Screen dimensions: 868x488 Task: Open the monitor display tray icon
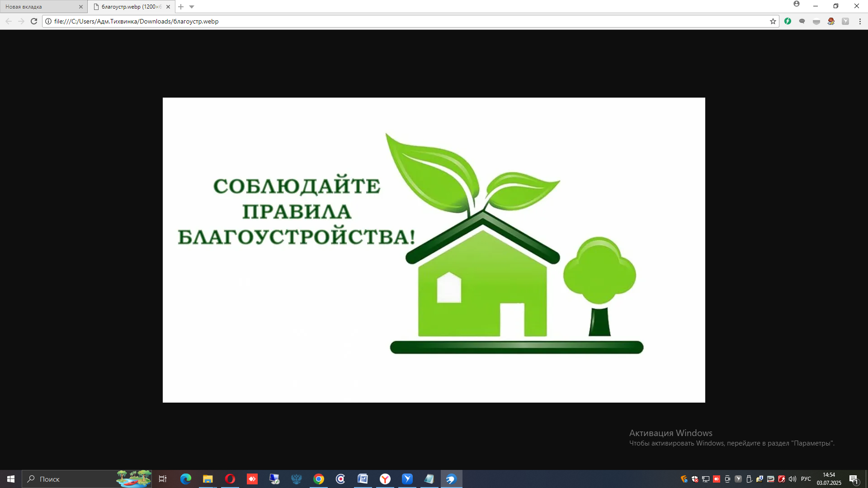pyautogui.click(x=706, y=479)
